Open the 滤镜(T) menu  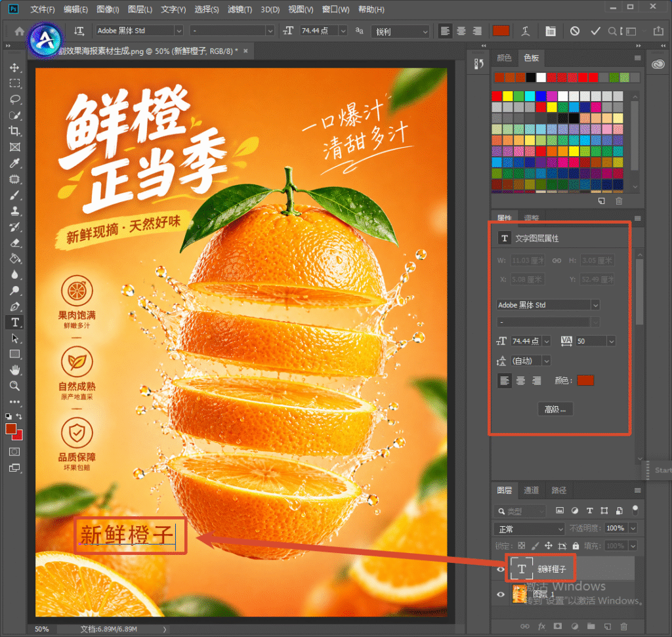[240, 9]
